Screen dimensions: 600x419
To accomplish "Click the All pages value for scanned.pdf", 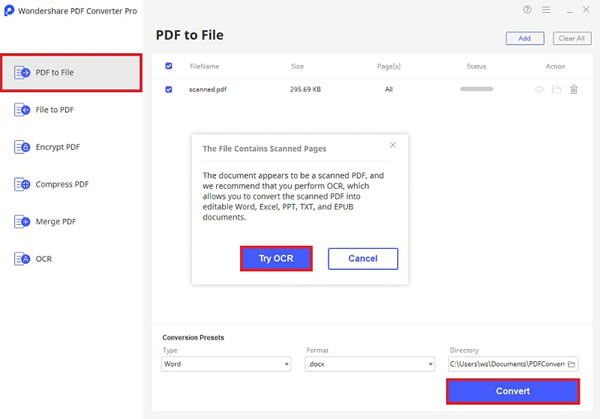I will click(389, 90).
